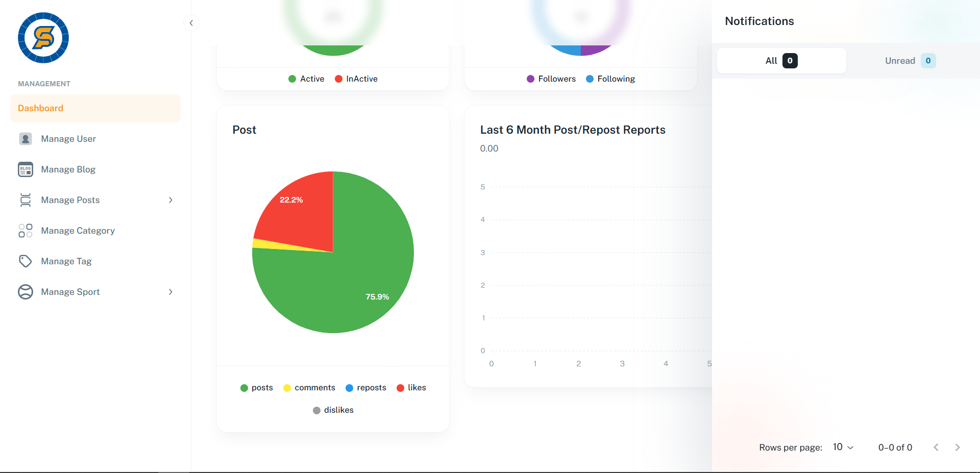Viewport: 980px width, 473px height.
Task: Click the S logo in the sidebar
Action: [x=43, y=38]
